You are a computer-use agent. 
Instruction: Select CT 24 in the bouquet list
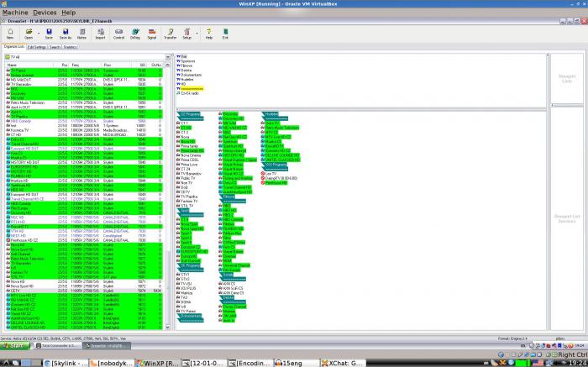[x=184, y=169]
